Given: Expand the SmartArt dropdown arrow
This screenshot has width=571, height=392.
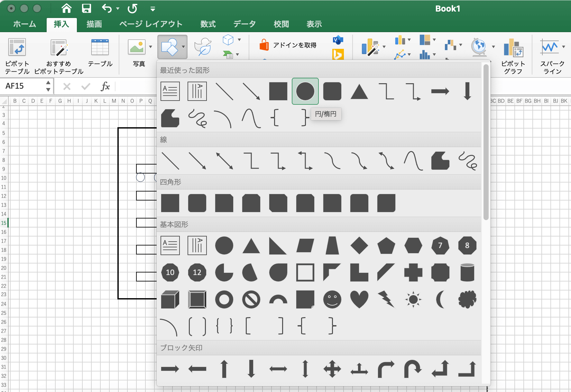Looking at the screenshot, I should point(238,54).
